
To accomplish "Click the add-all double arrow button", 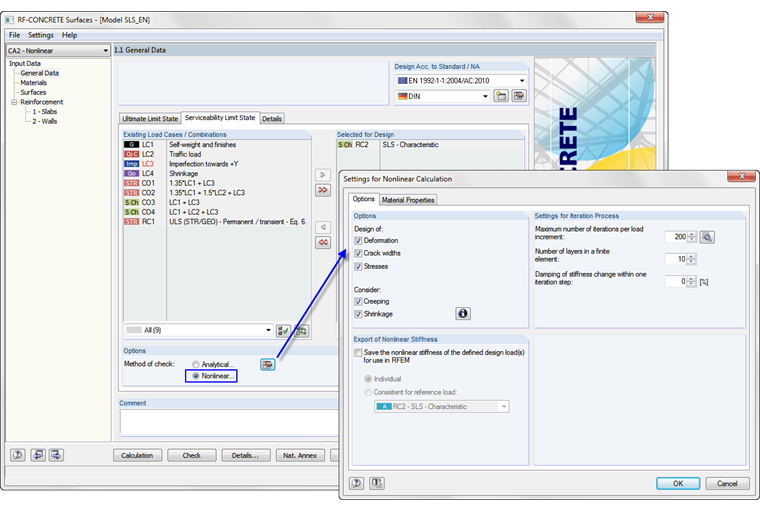I will 323,190.
